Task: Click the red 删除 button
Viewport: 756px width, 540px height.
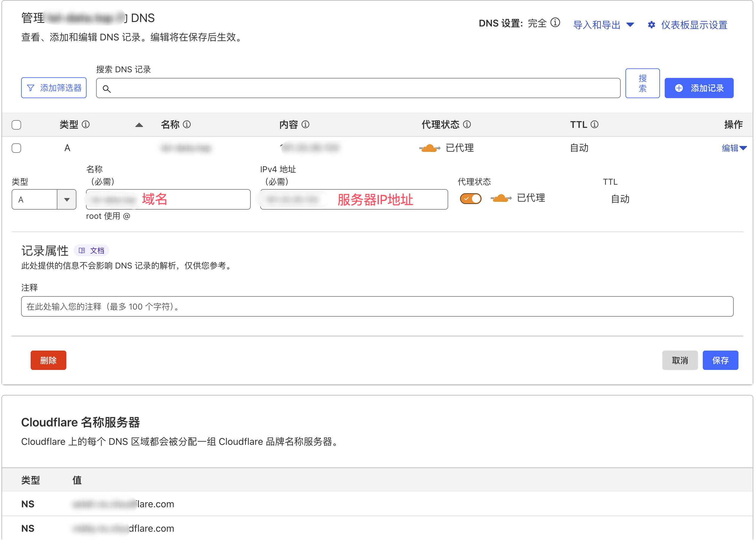Action: tap(48, 360)
